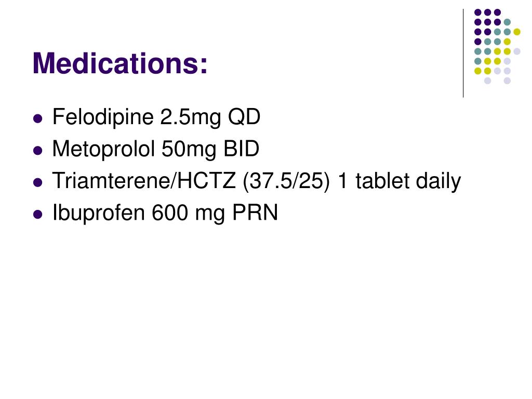Click the bullet before Metoprolol
This screenshot has width=532, height=399.
click(x=38, y=151)
